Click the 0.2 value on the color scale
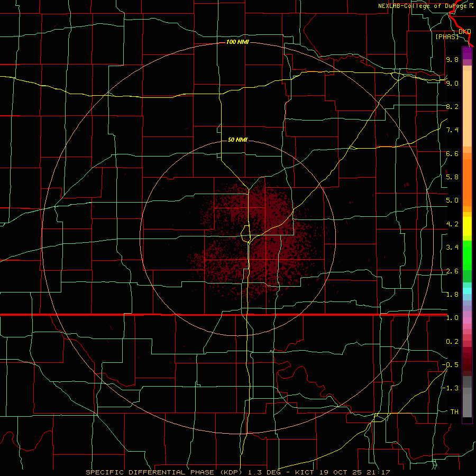This screenshot has height=476, width=476. (452, 342)
